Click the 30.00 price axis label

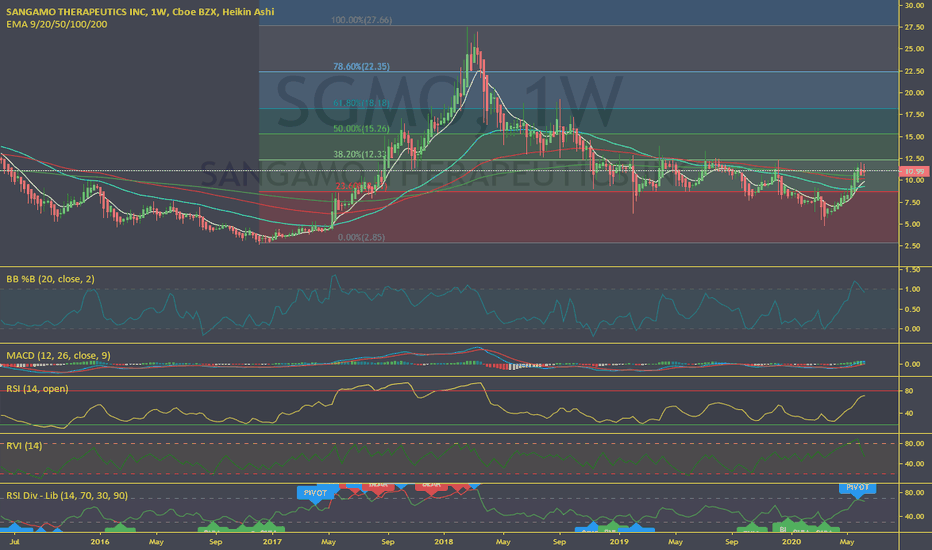pos(914,5)
